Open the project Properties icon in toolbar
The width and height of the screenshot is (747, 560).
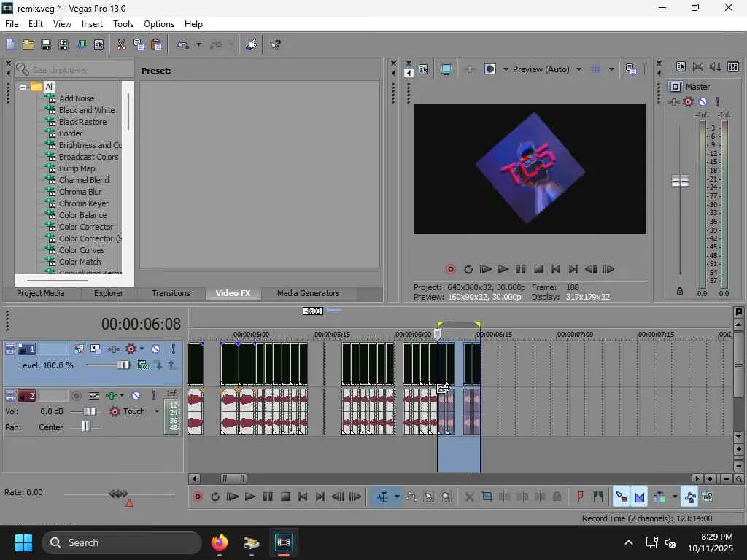tap(98, 44)
